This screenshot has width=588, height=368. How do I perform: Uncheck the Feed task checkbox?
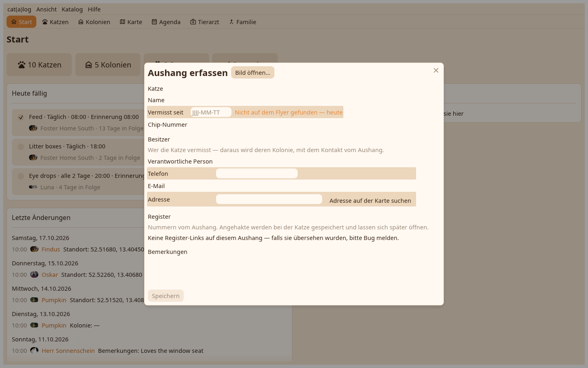(21, 117)
